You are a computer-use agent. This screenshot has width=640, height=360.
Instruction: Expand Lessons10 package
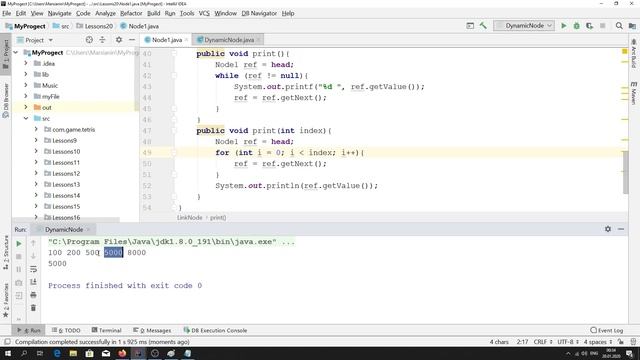pos(36,151)
